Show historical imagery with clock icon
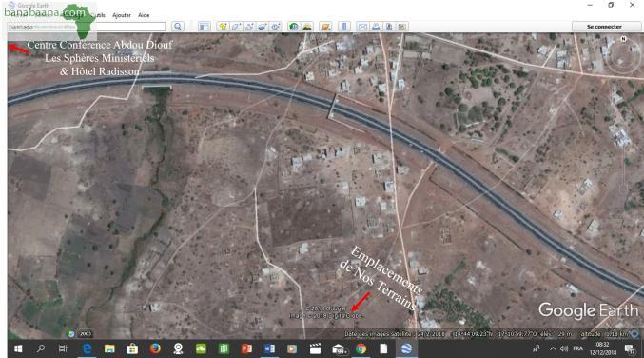Screen dimensions: 644x358 (x=294, y=27)
